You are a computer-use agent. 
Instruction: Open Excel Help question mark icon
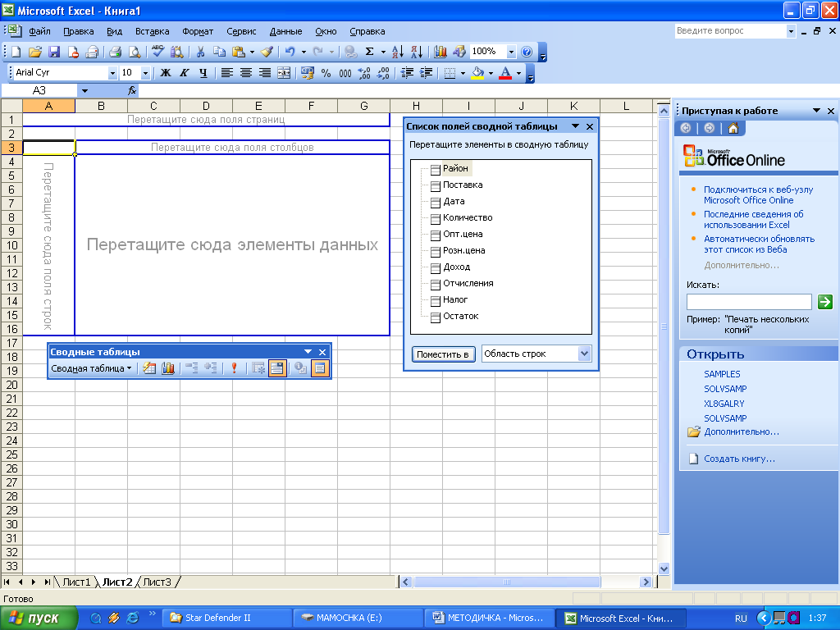[527, 52]
